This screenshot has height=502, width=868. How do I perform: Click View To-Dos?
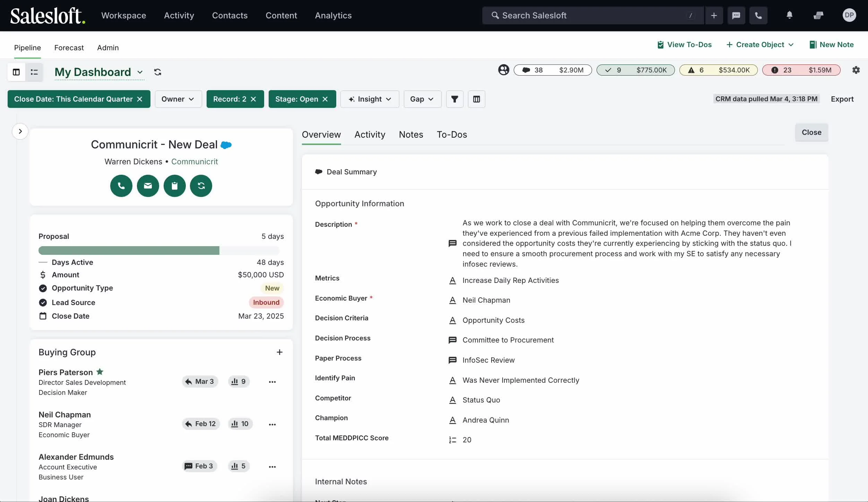684,45
